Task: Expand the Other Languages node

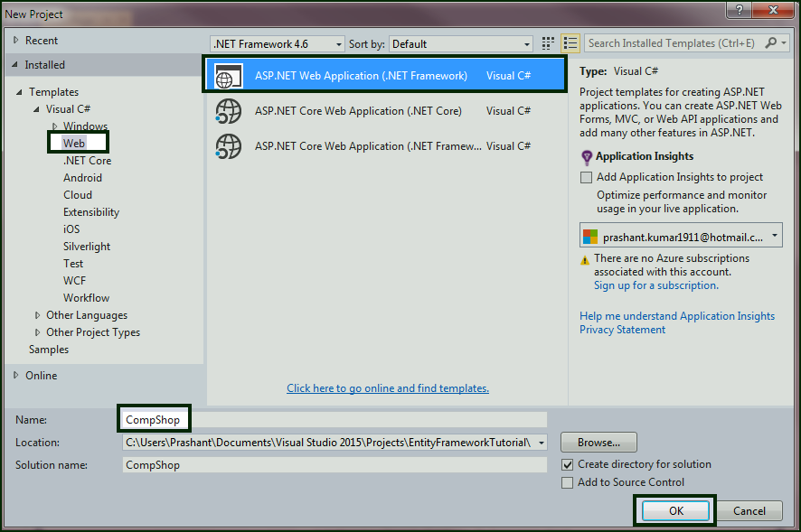Action: (x=37, y=315)
